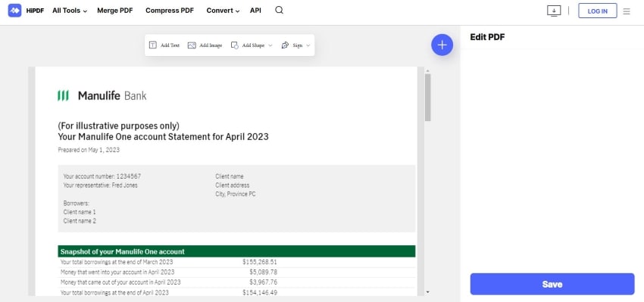Screen dimensions: 644x302
Task: Open Merge PDF from the menu
Action: pos(115,11)
